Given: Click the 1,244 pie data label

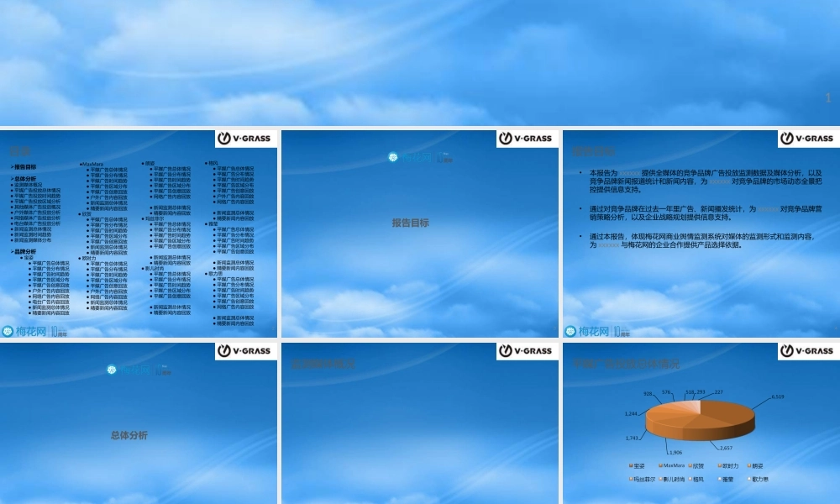Looking at the screenshot, I should (x=631, y=413).
